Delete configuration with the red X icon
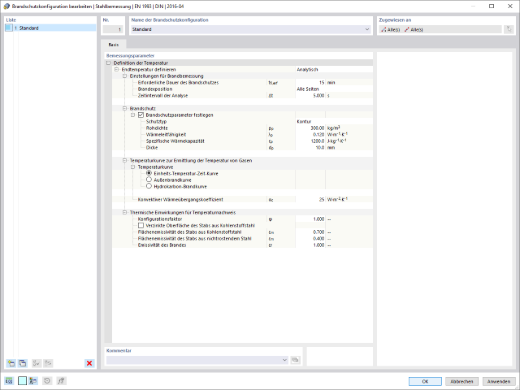The width and height of the screenshot is (520, 390). click(x=89, y=363)
